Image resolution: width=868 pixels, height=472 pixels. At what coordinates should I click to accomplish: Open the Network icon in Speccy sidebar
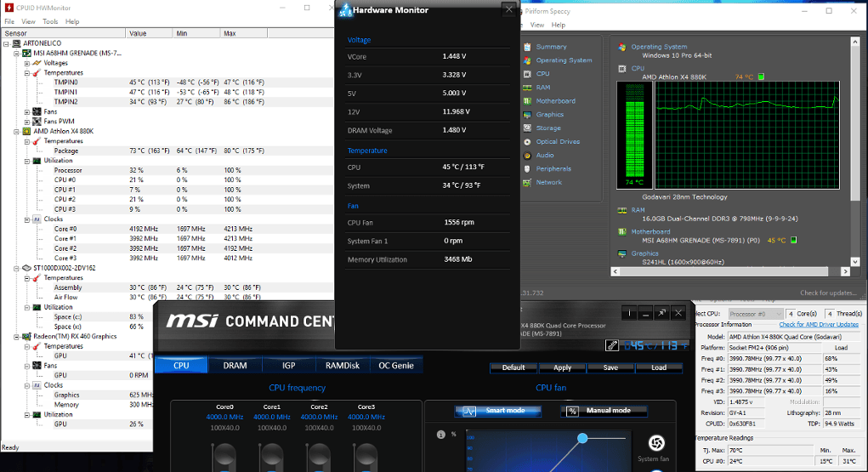click(x=527, y=182)
